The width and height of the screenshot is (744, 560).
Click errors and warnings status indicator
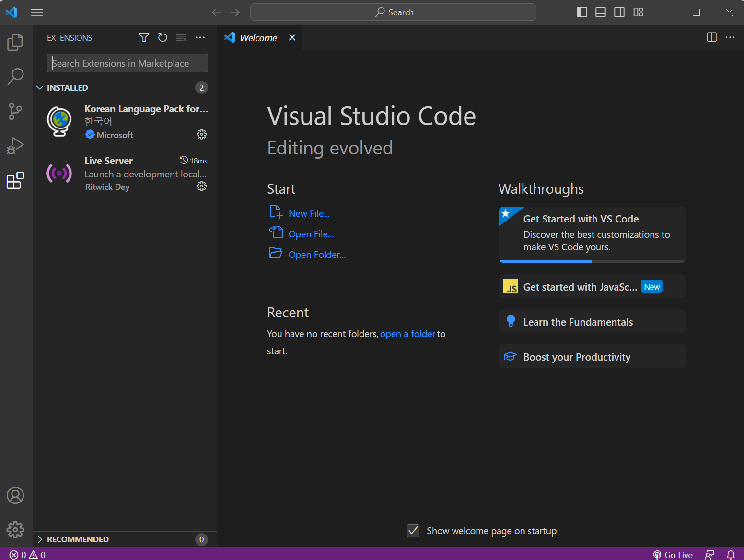[x=27, y=555]
